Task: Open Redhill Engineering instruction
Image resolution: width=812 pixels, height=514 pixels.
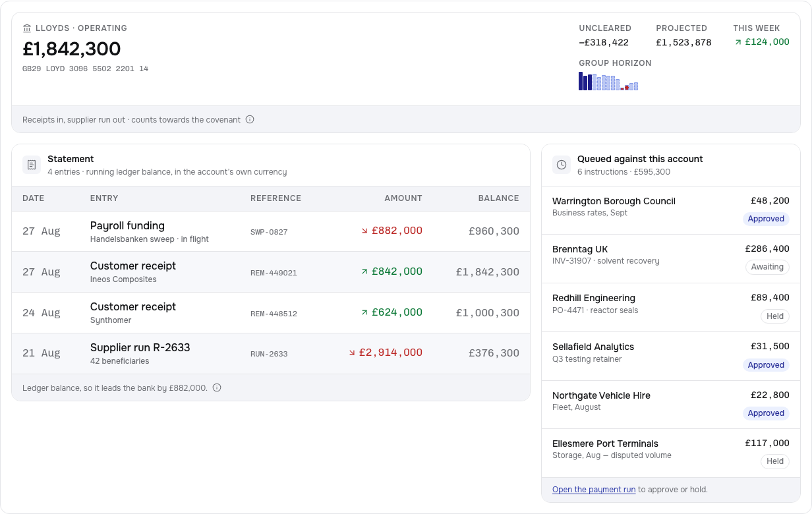Action: point(671,308)
